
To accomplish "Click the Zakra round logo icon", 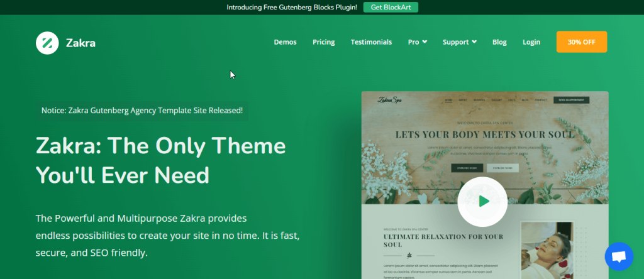I will tap(47, 43).
